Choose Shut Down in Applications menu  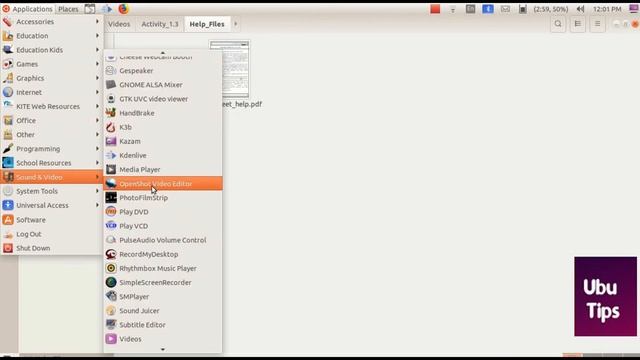(51, 248)
